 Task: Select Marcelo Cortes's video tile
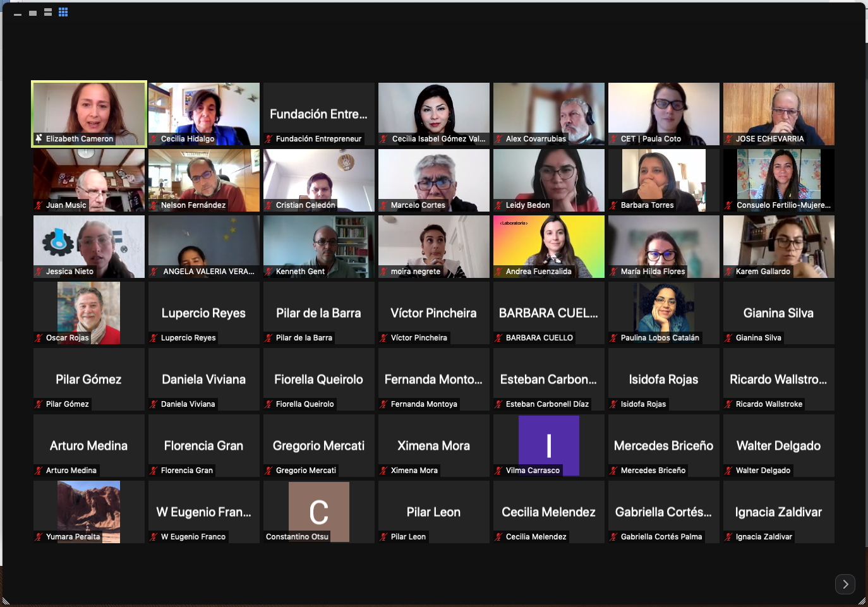coord(434,180)
